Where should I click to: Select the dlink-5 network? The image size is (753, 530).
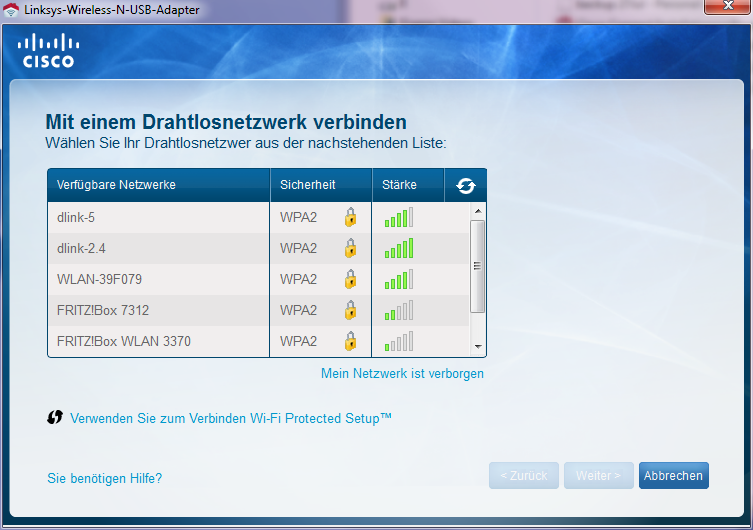coord(258,217)
